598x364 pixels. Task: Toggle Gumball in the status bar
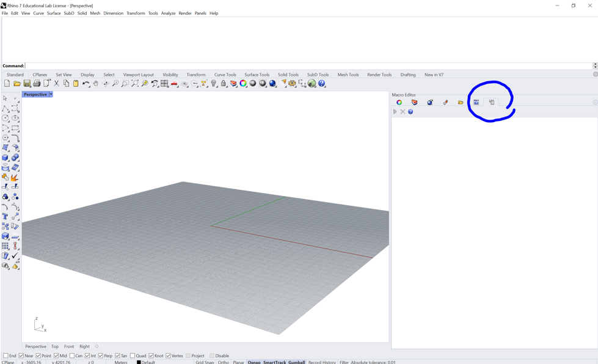tap(296, 362)
